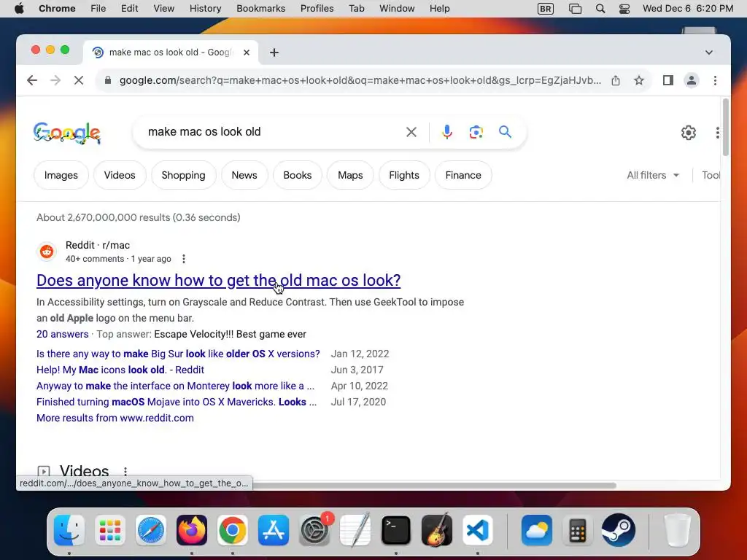The image size is (747, 560).
Task: Open the App Store in Dock
Action: click(274, 530)
